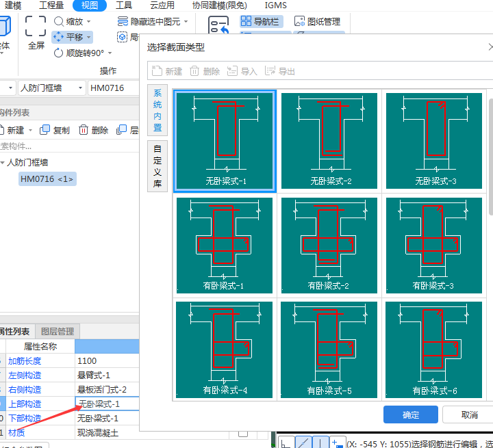Select the 自定义库 vertical tab
This screenshot has height=448, width=493.
click(157, 166)
